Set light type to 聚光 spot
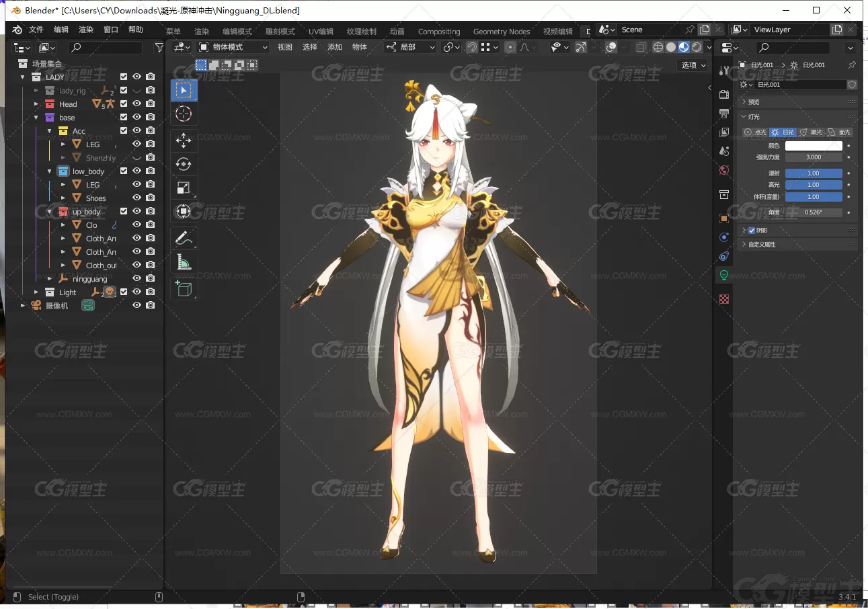 tap(812, 132)
